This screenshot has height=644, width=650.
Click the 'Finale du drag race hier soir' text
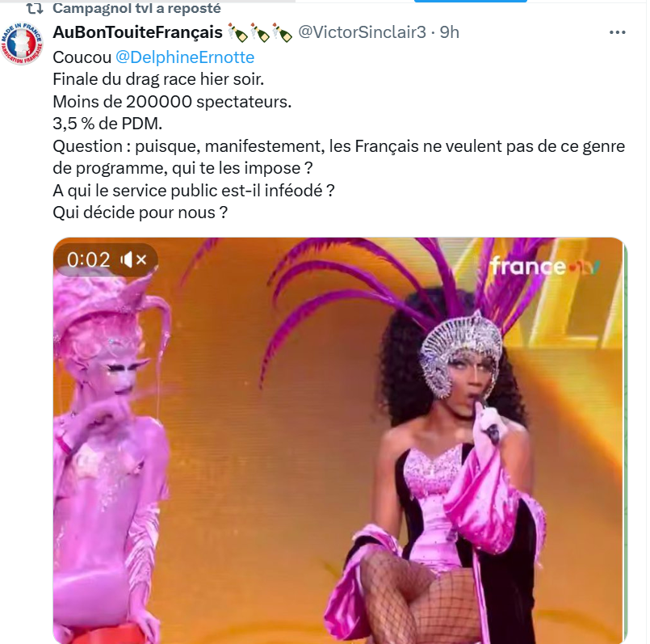pyautogui.click(x=158, y=79)
